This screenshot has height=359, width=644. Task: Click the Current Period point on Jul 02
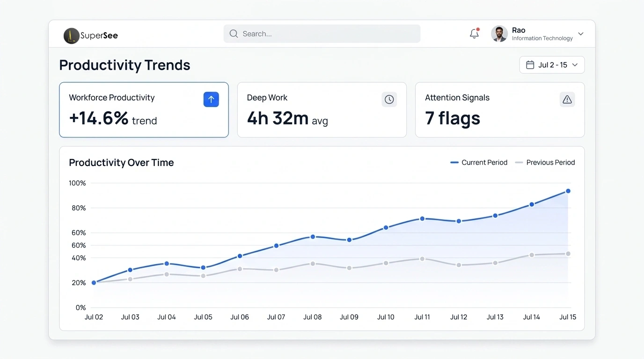94,282
